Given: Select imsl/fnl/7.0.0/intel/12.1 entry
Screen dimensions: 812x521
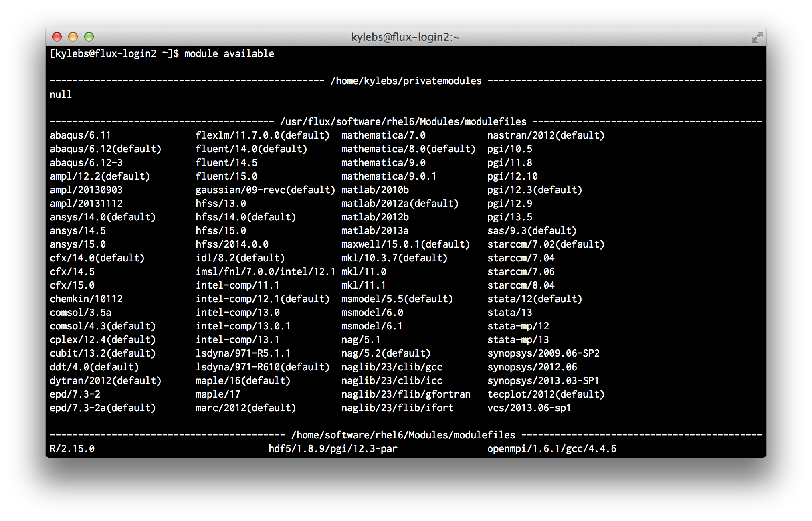Looking at the screenshot, I should (265, 271).
